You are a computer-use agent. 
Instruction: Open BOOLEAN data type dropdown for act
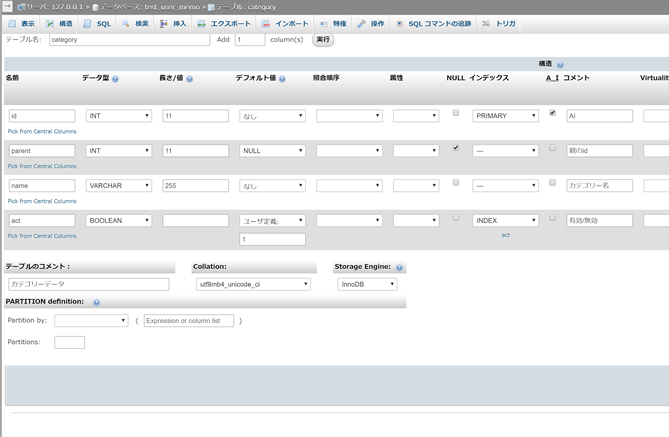[x=119, y=221]
